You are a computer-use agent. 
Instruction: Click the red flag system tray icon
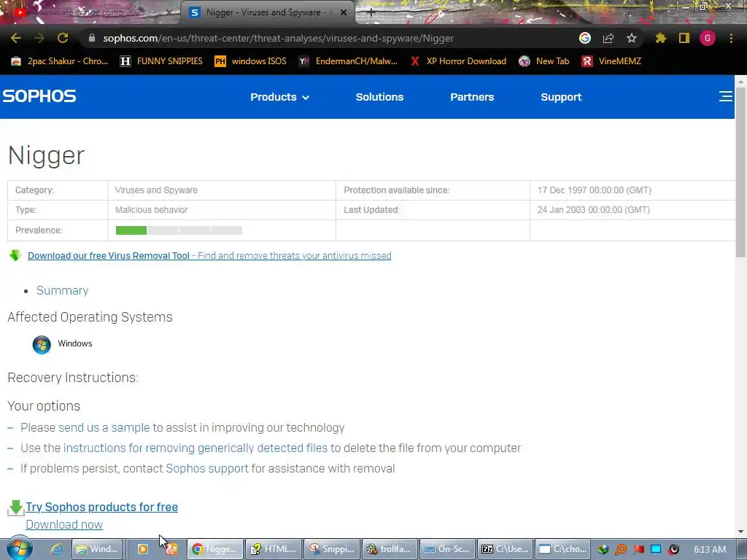(x=638, y=549)
